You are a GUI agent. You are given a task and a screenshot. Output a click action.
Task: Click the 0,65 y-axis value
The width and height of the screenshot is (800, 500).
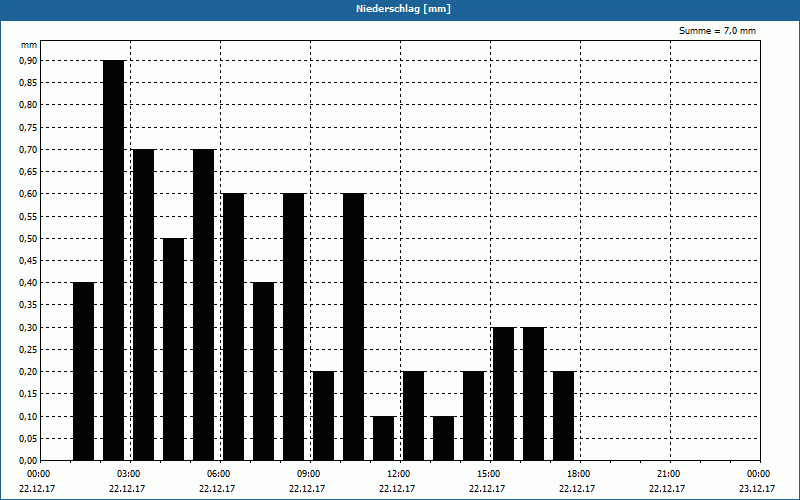pyautogui.click(x=28, y=172)
